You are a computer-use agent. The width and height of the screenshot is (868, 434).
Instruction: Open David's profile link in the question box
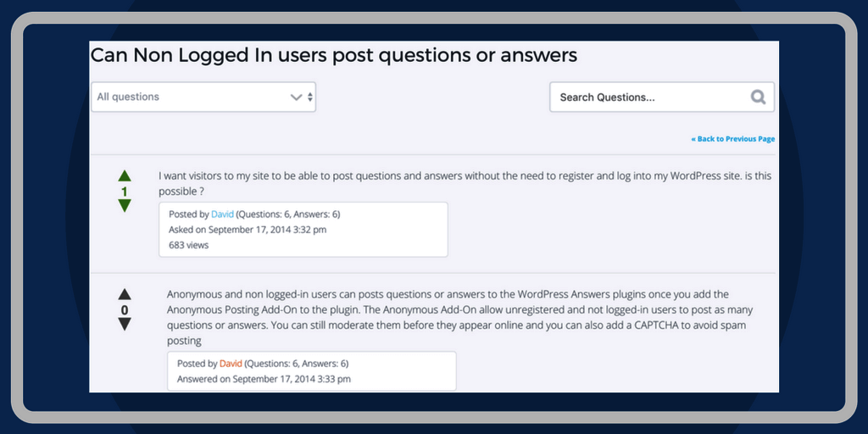coord(222,214)
